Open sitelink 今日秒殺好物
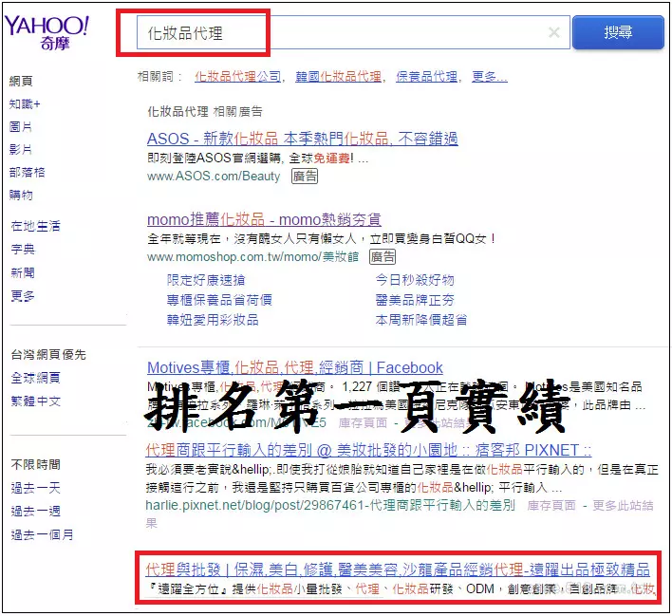The height and width of the screenshot is (616, 672). pos(415,280)
